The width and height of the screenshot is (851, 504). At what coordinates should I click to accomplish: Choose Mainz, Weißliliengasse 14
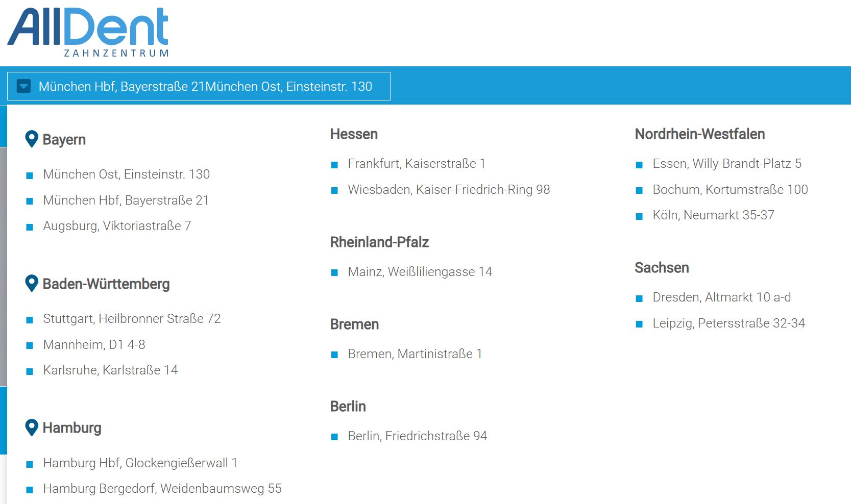tap(420, 272)
